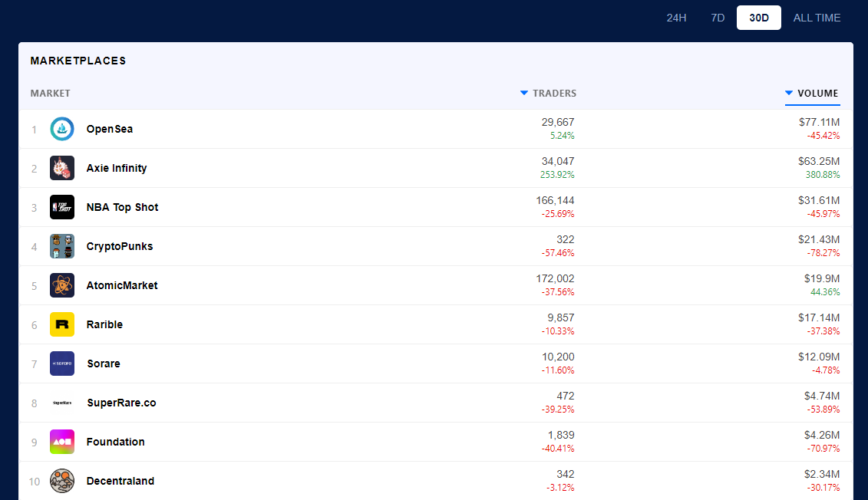Viewport: 868px width, 500px height.
Task: Click the SuperRare.co logo icon
Action: point(62,403)
